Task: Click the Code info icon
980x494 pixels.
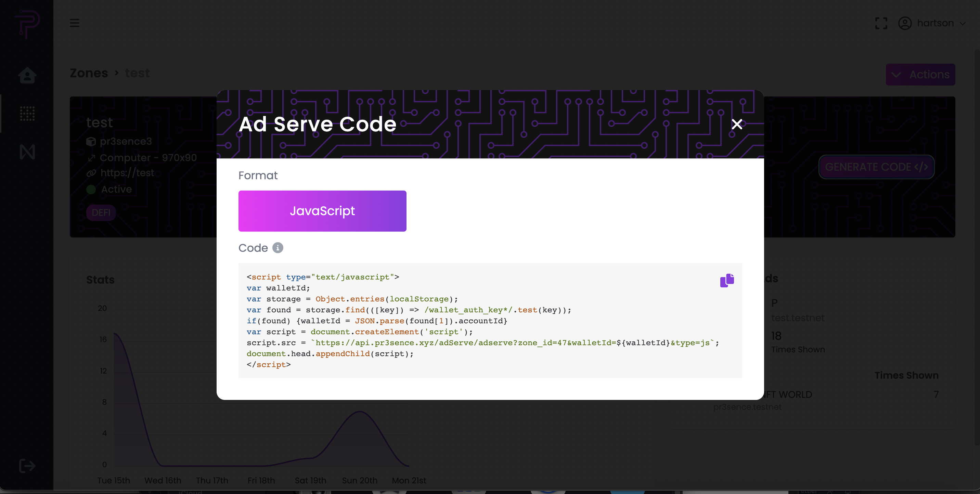Action: click(x=278, y=248)
